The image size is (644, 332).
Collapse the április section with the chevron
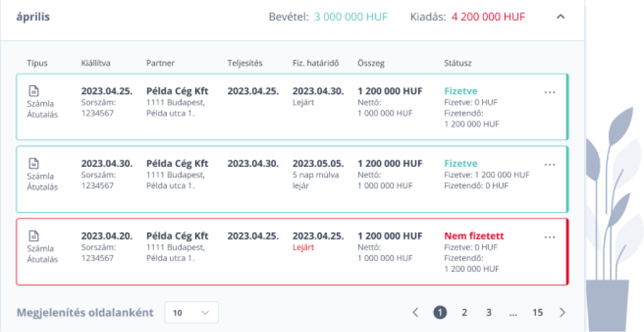[561, 17]
